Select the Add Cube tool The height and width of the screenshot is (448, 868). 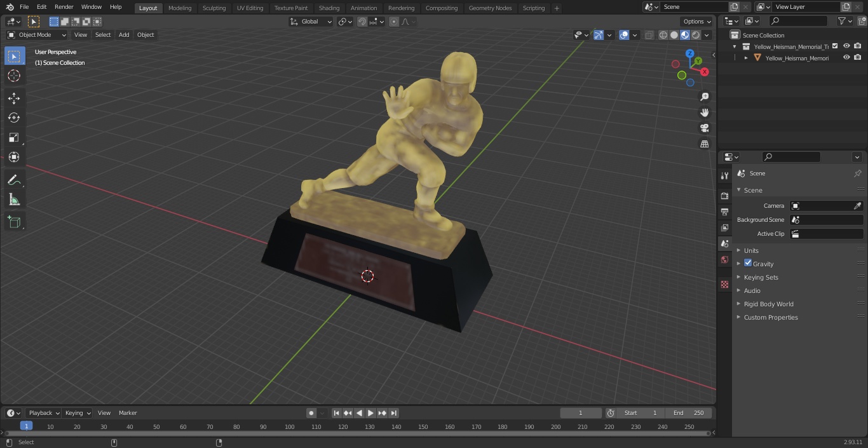click(14, 222)
